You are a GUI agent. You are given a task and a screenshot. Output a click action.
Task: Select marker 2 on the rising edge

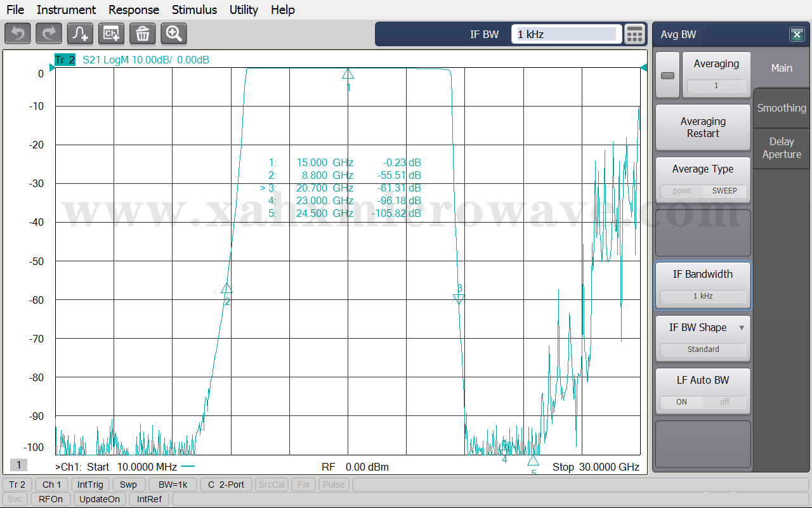(226, 287)
